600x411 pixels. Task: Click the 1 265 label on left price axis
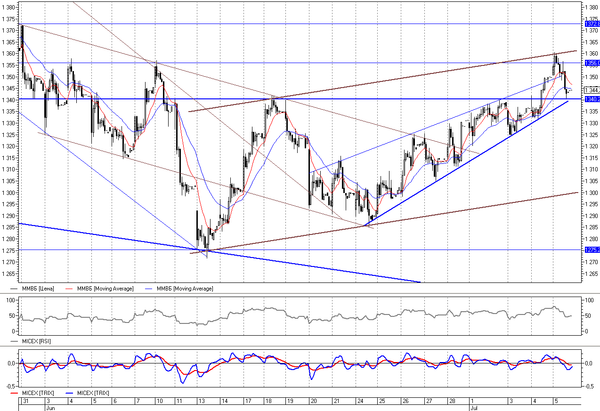(x=8, y=274)
